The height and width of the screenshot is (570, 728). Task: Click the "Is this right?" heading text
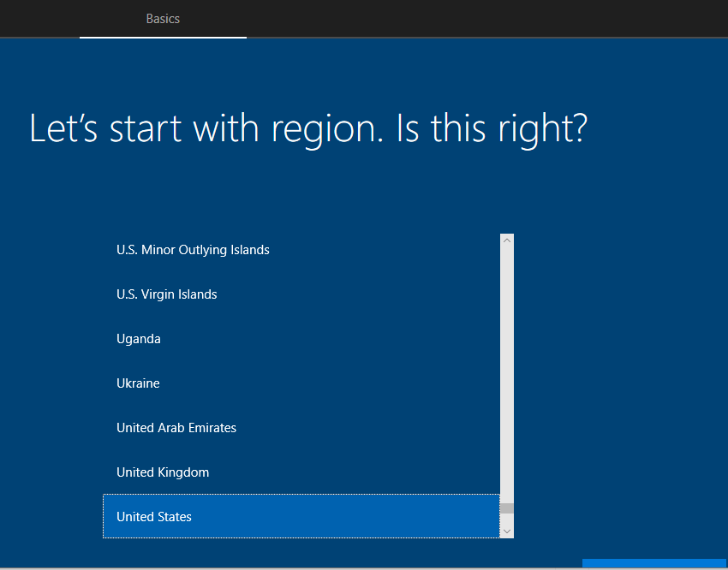pos(492,128)
